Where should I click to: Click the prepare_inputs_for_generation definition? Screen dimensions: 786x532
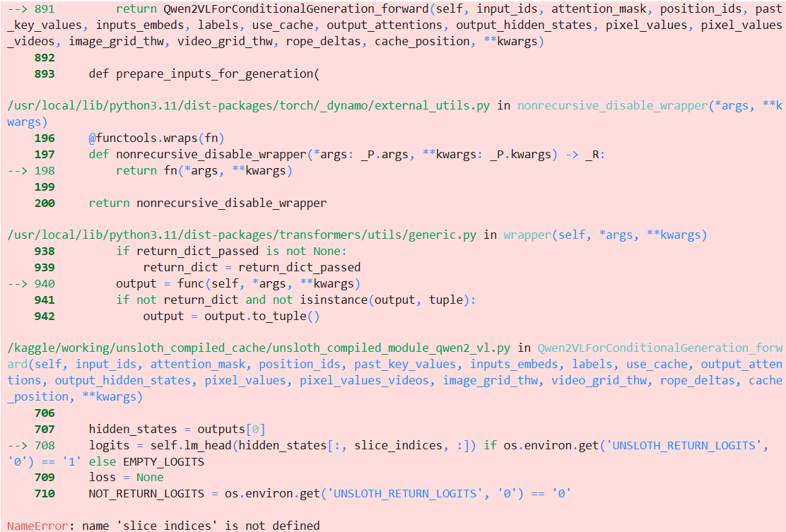coord(204,74)
